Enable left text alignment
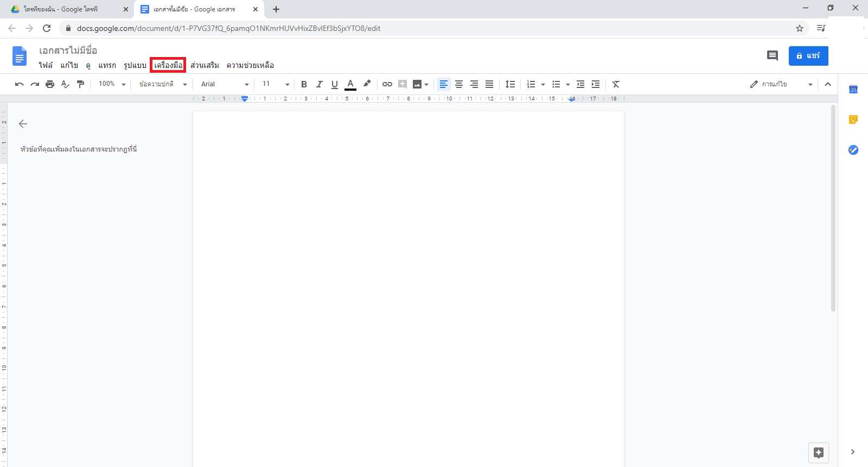This screenshot has width=868, height=467. (x=444, y=84)
